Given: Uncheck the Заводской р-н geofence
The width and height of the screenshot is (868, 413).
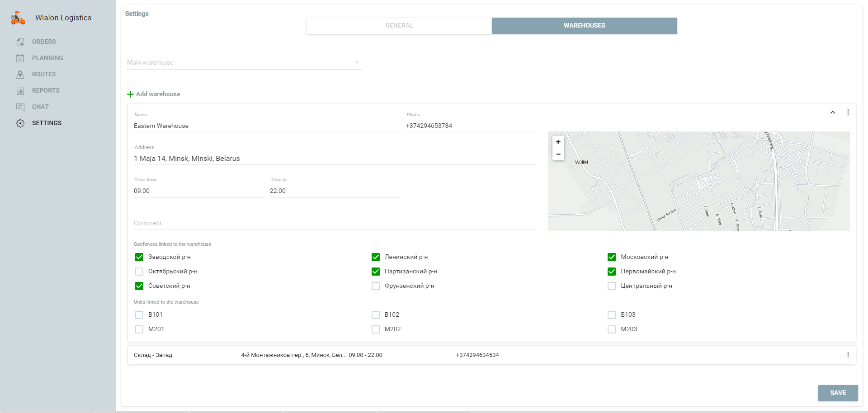Looking at the screenshot, I should [x=139, y=257].
